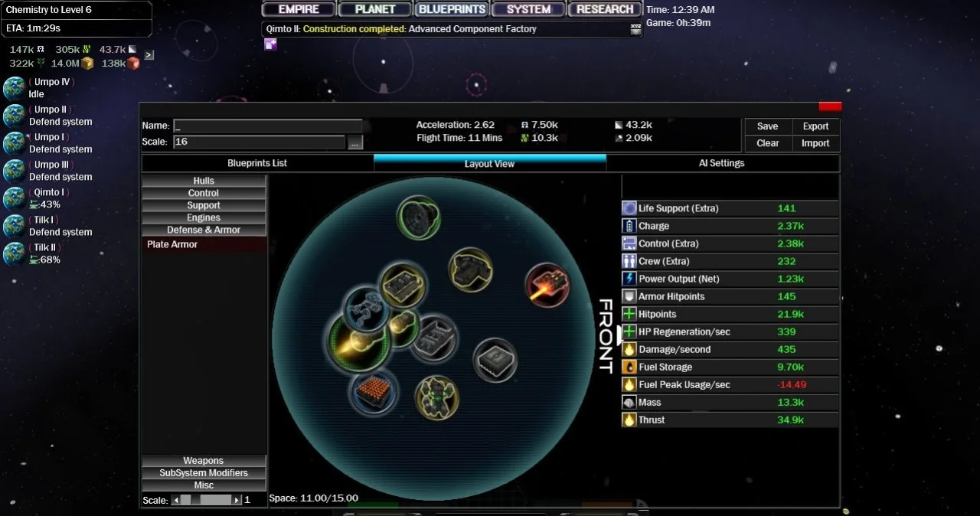Screen dimensions: 980x516
Task: Expand the Control category
Action: click(x=204, y=193)
